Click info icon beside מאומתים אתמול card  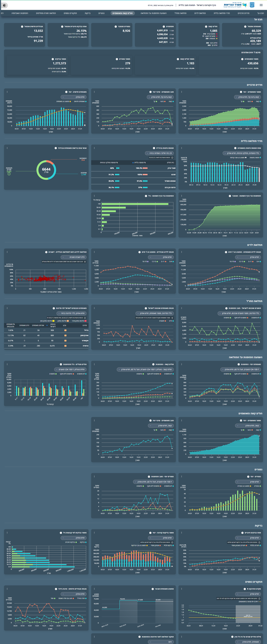245,26
